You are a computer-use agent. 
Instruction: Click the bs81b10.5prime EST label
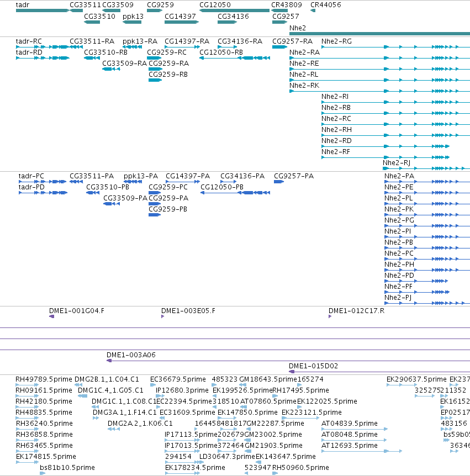pos(67,468)
